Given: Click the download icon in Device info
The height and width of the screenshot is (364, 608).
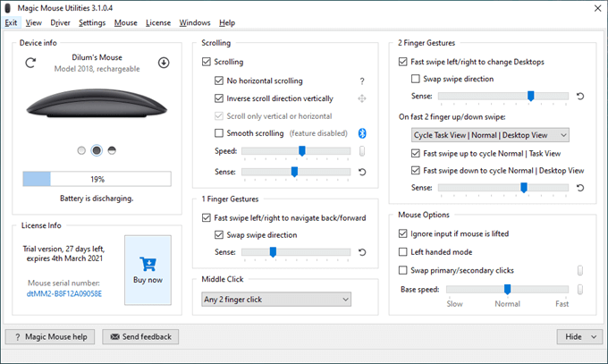Looking at the screenshot, I should (164, 63).
